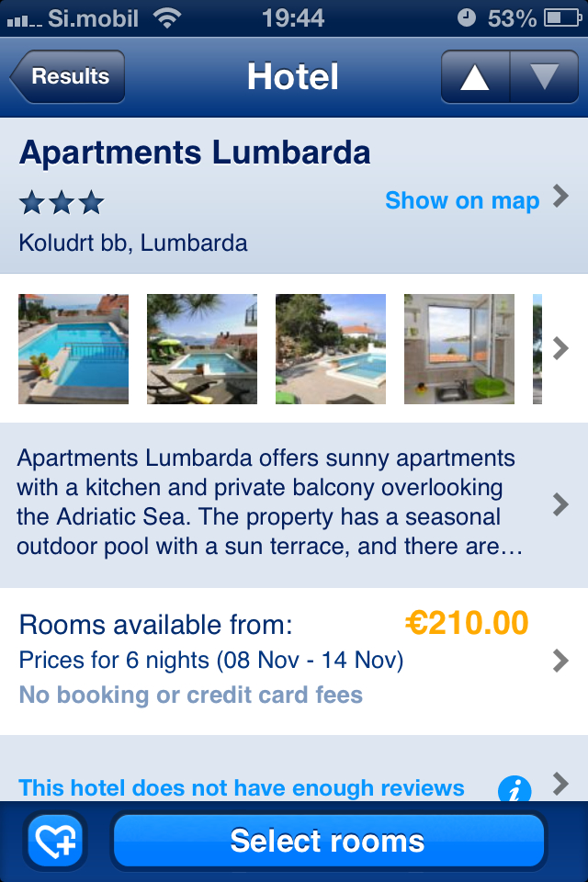Screen dimensions: 588x882
Task: Tap the add-to-favorites heart icon
Action: click(x=56, y=841)
